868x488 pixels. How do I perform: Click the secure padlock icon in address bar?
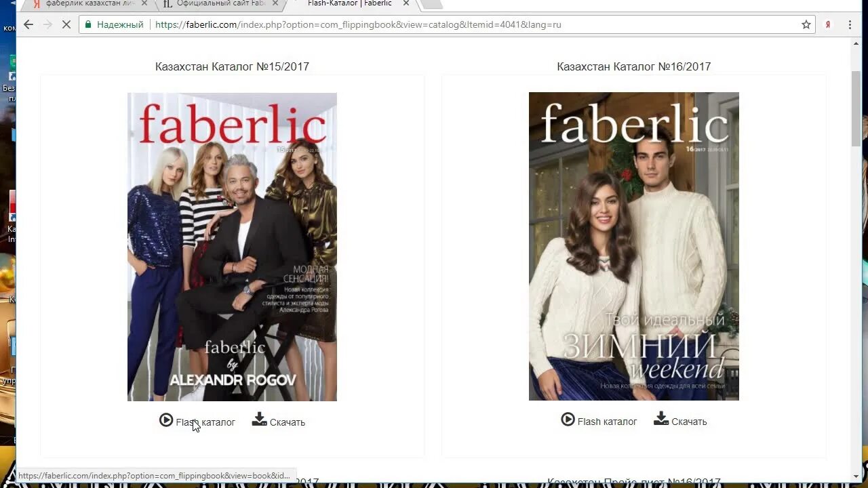coord(88,24)
